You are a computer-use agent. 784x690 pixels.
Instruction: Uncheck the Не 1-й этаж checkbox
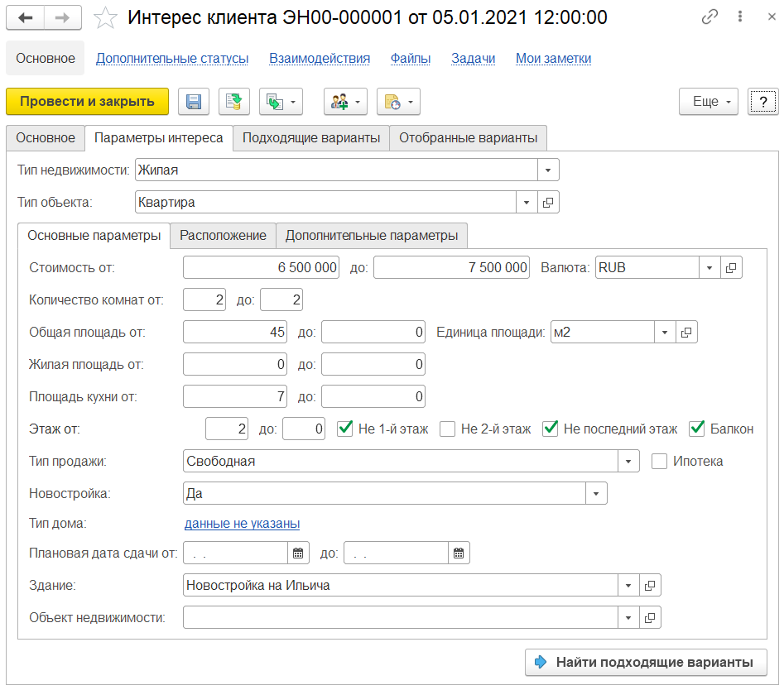tap(345, 429)
